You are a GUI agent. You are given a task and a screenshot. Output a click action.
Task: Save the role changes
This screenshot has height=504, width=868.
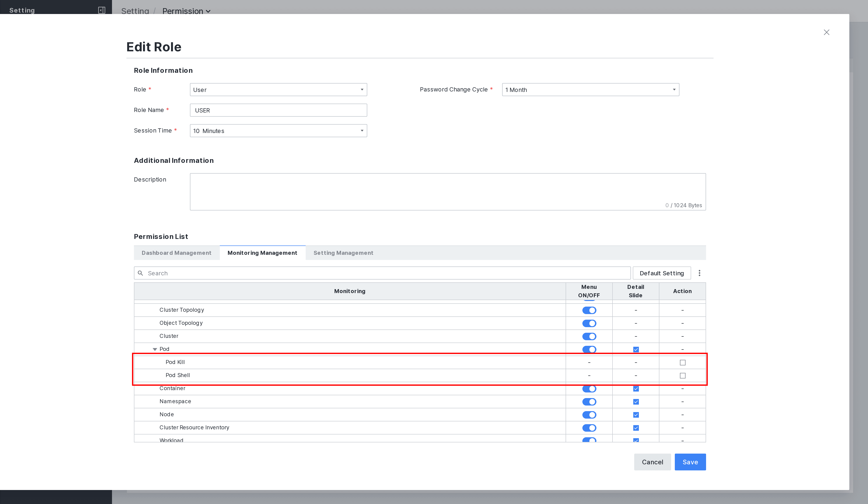tap(690, 462)
